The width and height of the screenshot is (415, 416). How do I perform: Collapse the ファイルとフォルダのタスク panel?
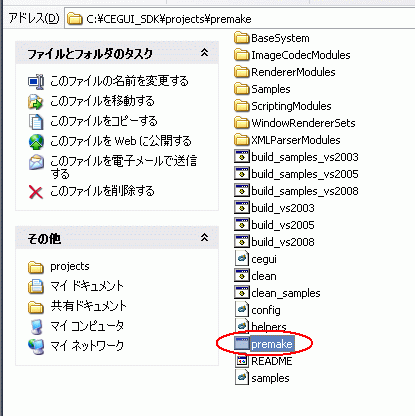coord(204,53)
